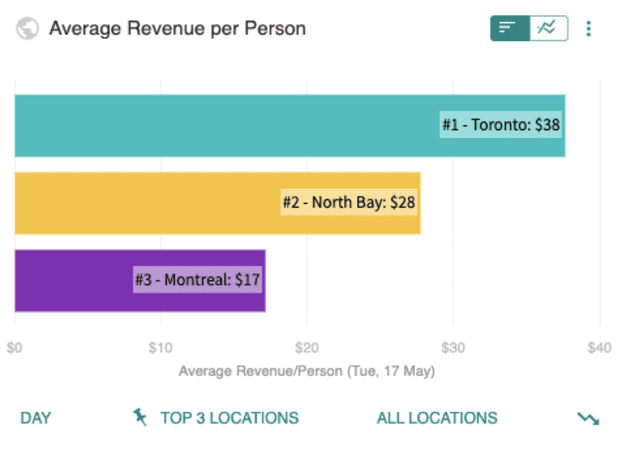
Task: Click the $20 axis label
Action: pos(307,348)
